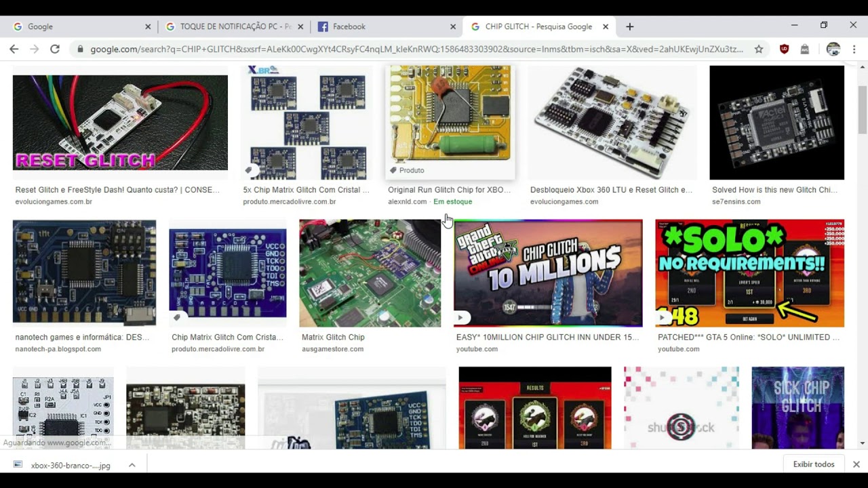The height and width of the screenshot is (488, 868).
Task: Open the 10 MILLIONS chip glitch video thumbnail
Action: [548, 273]
